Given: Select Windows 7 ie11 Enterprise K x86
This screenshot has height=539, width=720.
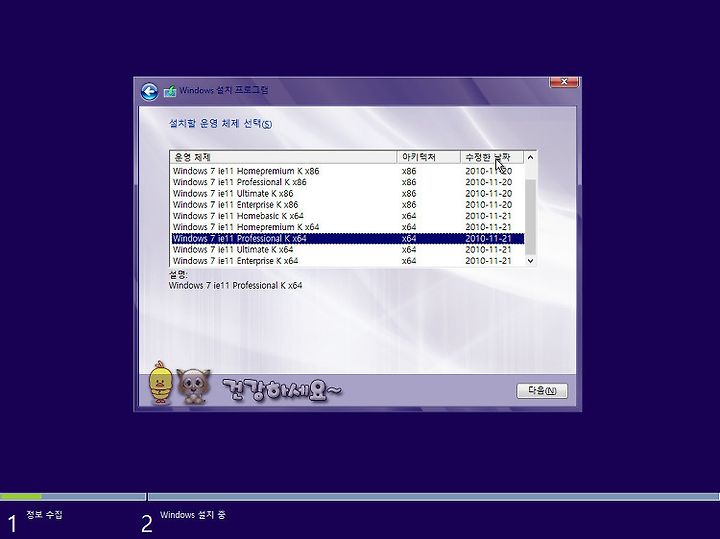Looking at the screenshot, I should coord(348,205).
